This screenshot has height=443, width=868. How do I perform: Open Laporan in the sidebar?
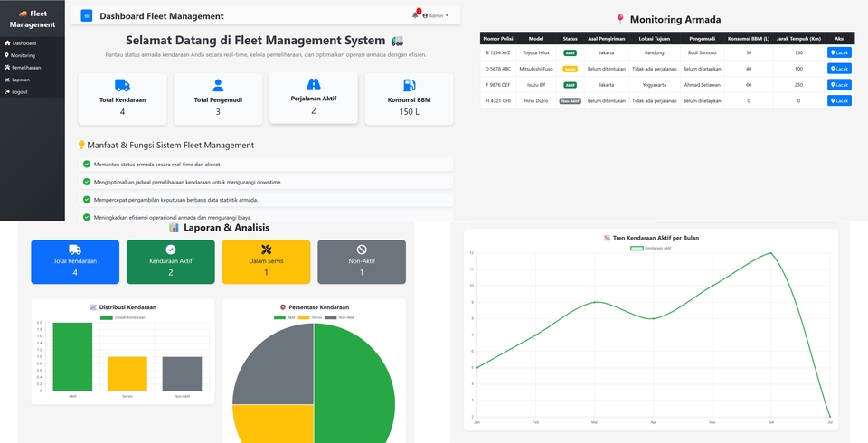pyautogui.click(x=17, y=80)
